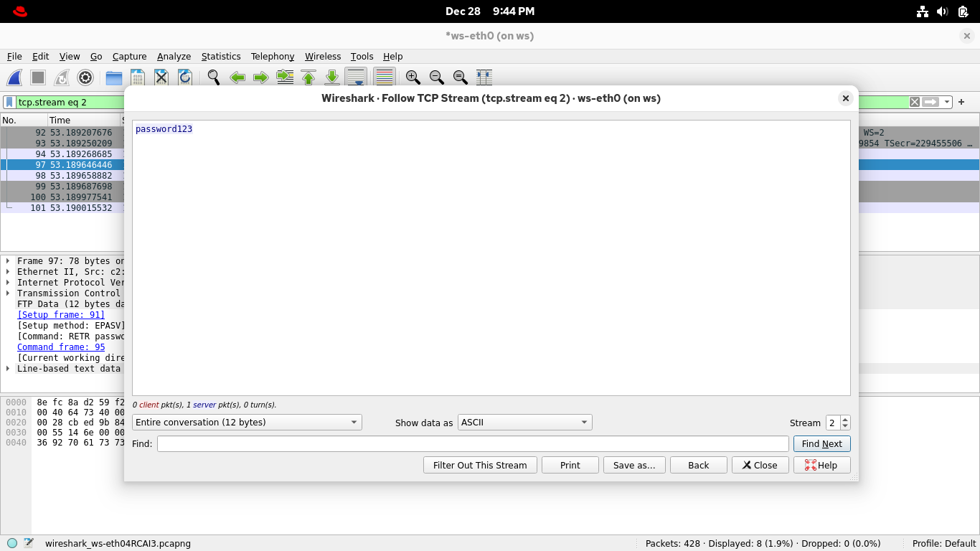The width and height of the screenshot is (980, 551).
Task: Open the display filter bookmark icon
Action: click(9, 102)
